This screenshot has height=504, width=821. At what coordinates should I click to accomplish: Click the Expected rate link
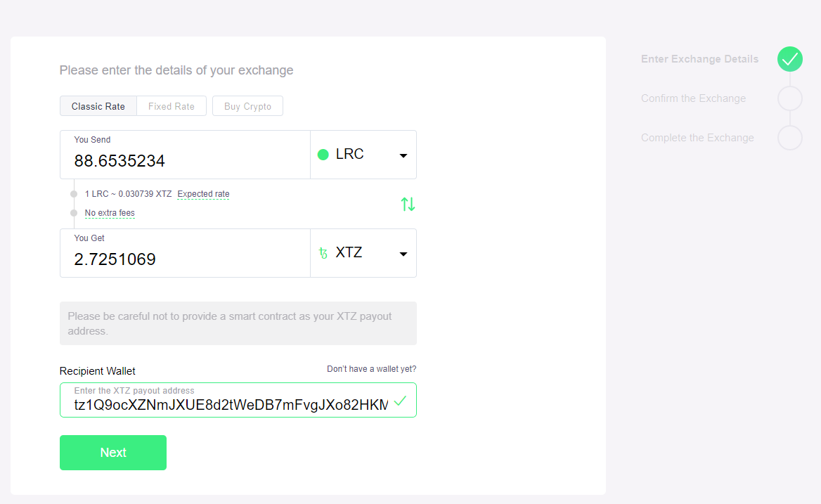(x=203, y=194)
